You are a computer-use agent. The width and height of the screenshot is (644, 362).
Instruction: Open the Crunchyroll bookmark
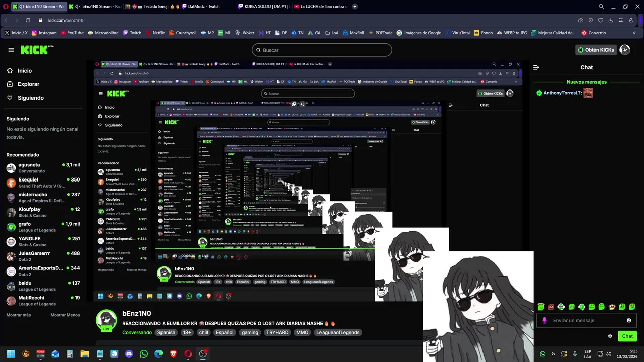click(x=182, y=33)
